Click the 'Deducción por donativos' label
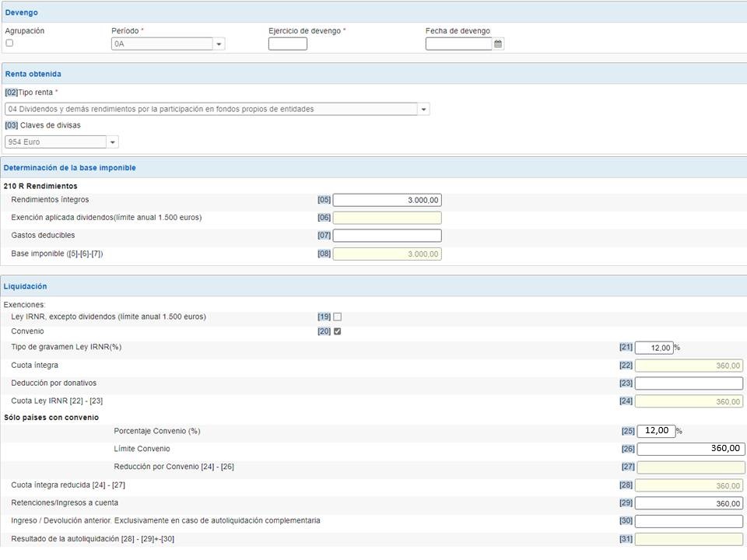Viewport: 747px width, 560px height. [x=54, y=383]
